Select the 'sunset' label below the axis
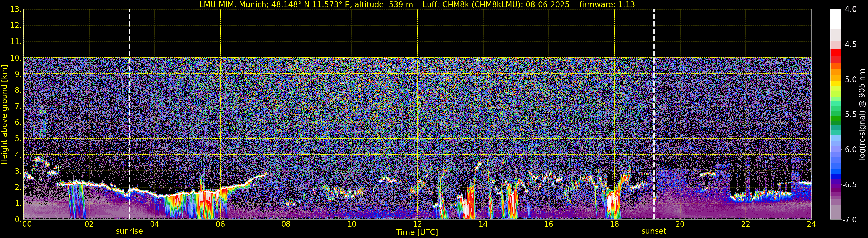Viewport: 868px width, 238px height. click(654, 231)
